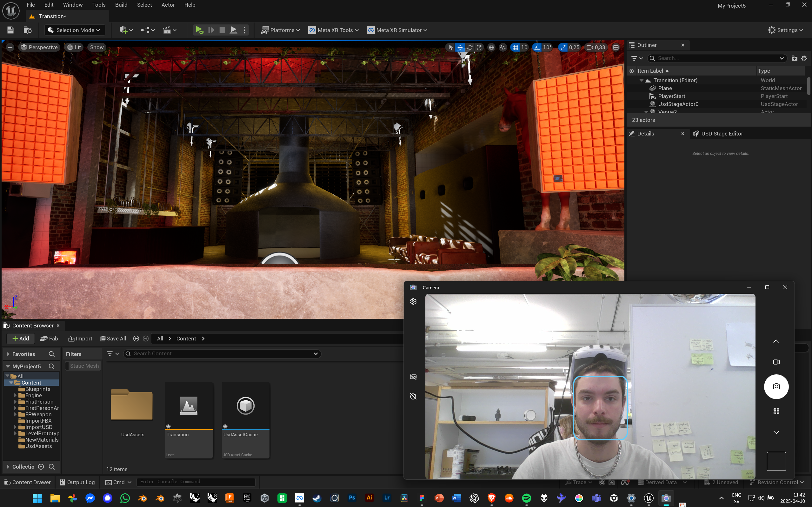Click the camera shutter capture button

pos(776,387)
